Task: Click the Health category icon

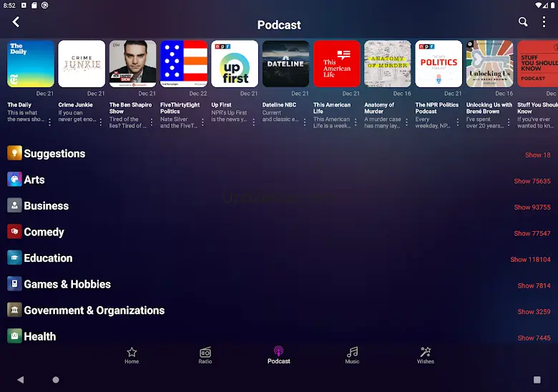Action: click(14, 335)
